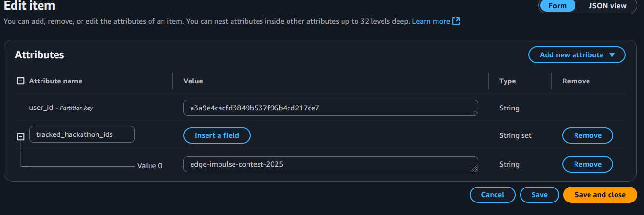Click divider between Attribute name and Value columns
Viewport: 644px width, 215px height.
[172, 81]
